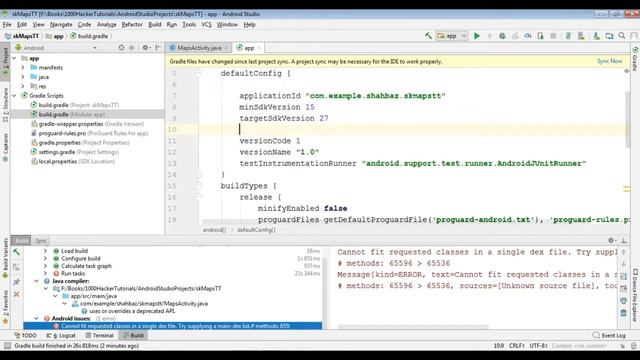Viewport: 640px width, 360px height.
Task: Click the defaultConfig{} editor breadcrumb
Action: click(256, 230)
